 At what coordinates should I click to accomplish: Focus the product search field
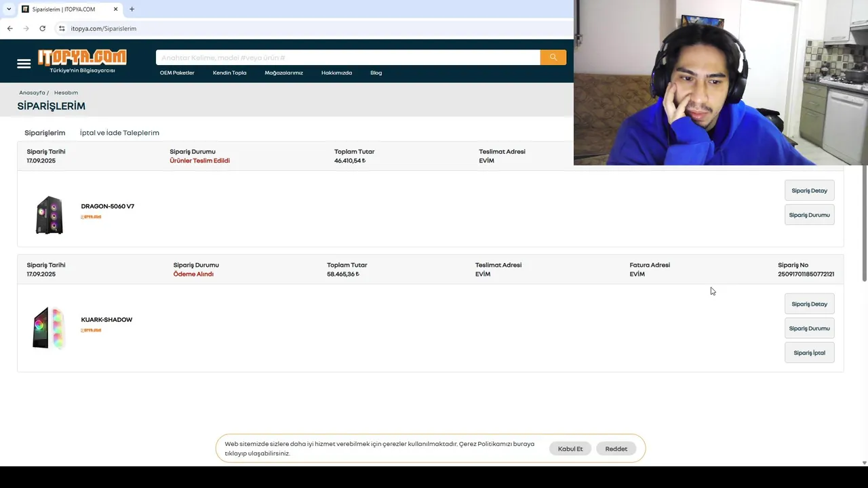click(348, 58)
